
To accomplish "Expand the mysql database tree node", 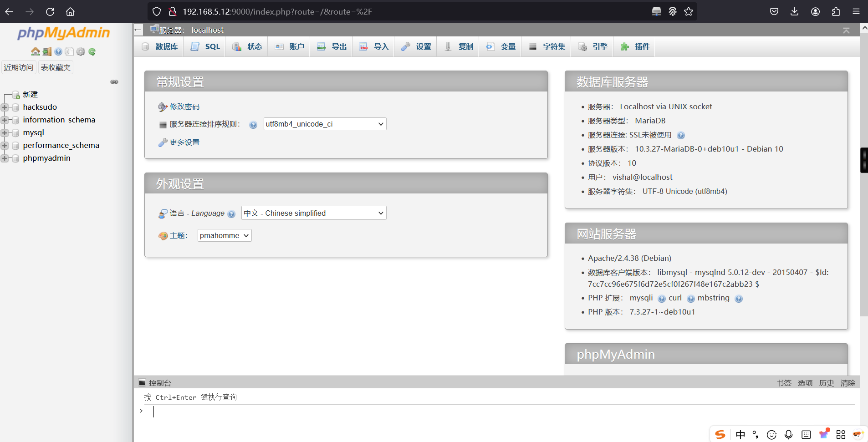I will click(5, 133).
